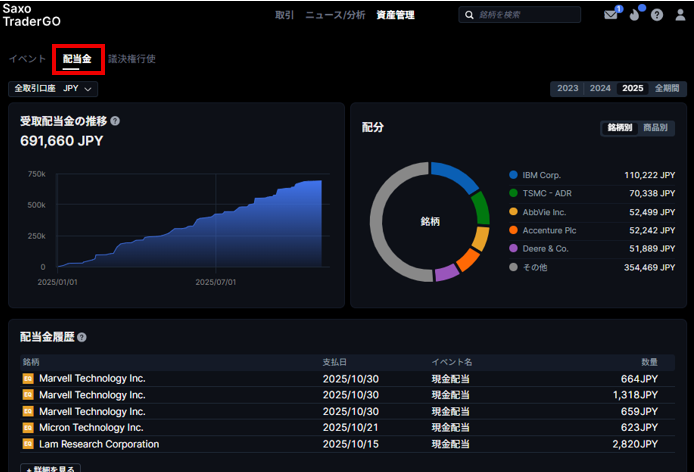Viewport: 694px width, 472px height.
Task: Select the 全期間 period filter
Action: click(x=667, y=88)
